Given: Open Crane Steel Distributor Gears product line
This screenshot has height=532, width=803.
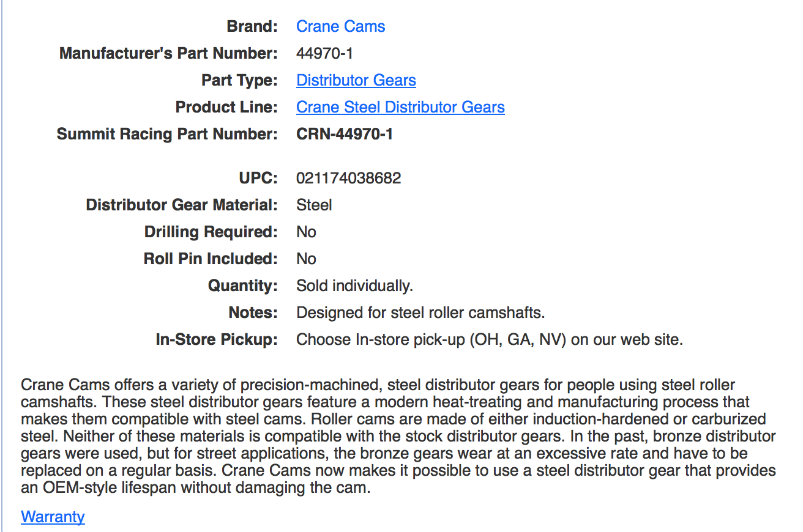Looking at the screenshot, I should click(x=400, y=108).
